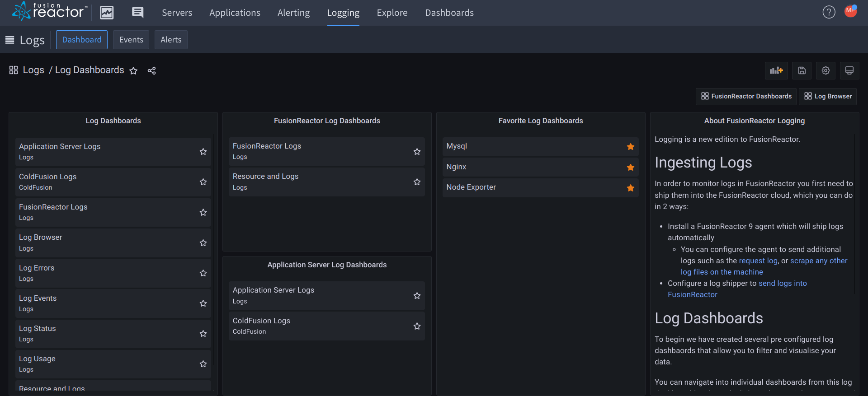
Task: Click the About FusionReactor Logging panel title
Action: point(755,121)
